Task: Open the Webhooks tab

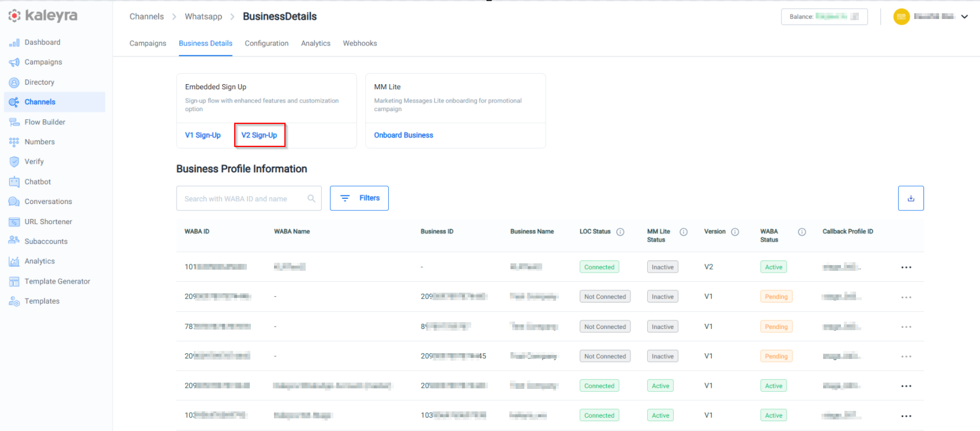Action: [x=360, y=44]
